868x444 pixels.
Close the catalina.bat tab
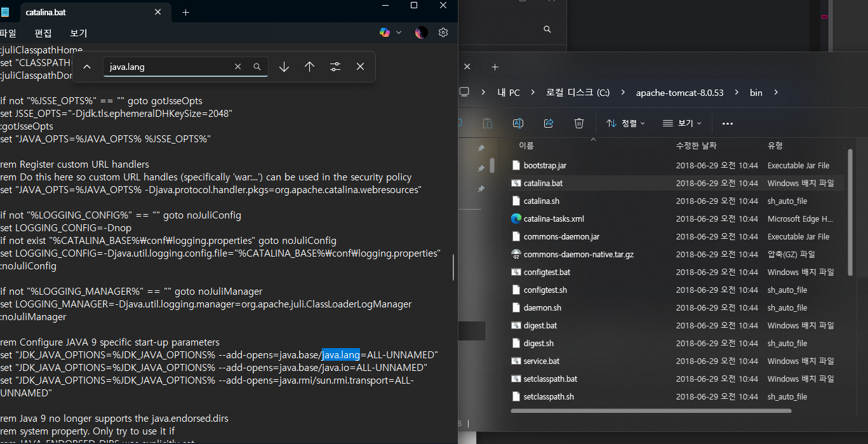coord(158,12)
